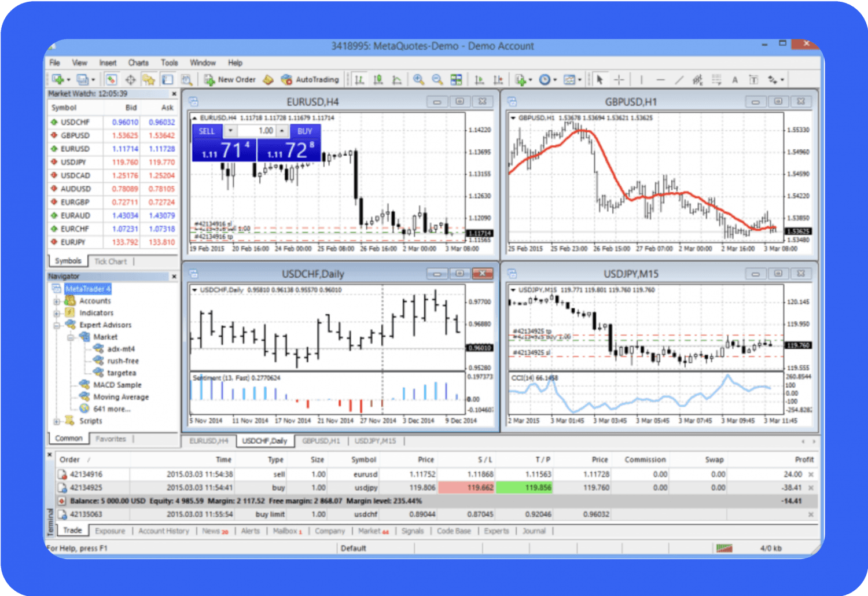
Task: Select the Horizontal Line drawing tool
Action: pos(660,79)
